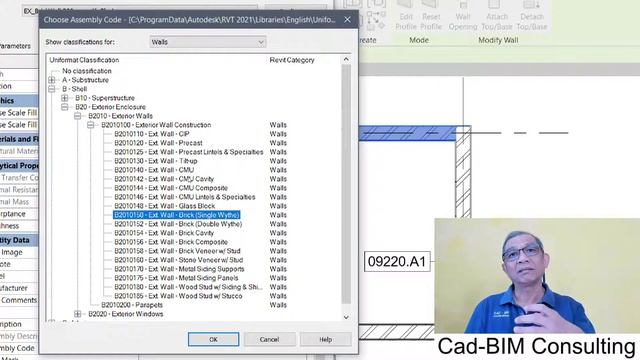Image resolution: width=640 pixels, height=360 pixels.
Task: Click the tree scrollbar up arrow
Action: pyautogui.click(x=346, y=59)
